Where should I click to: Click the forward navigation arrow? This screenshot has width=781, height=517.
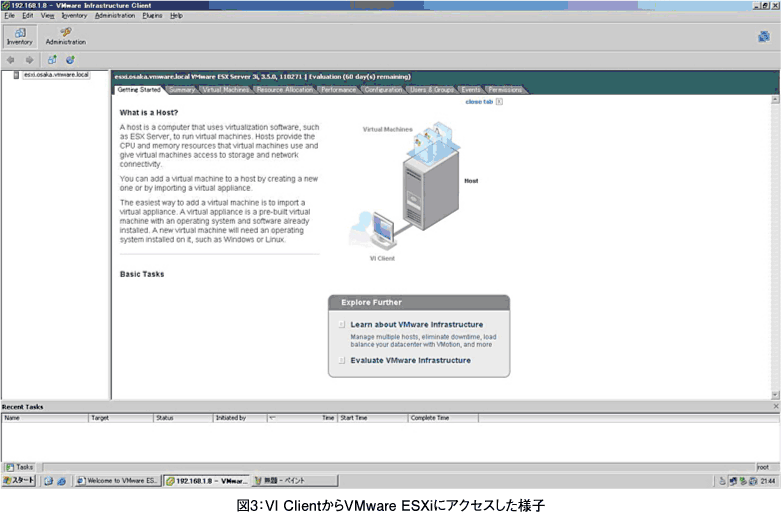click(x=29, y=60)
